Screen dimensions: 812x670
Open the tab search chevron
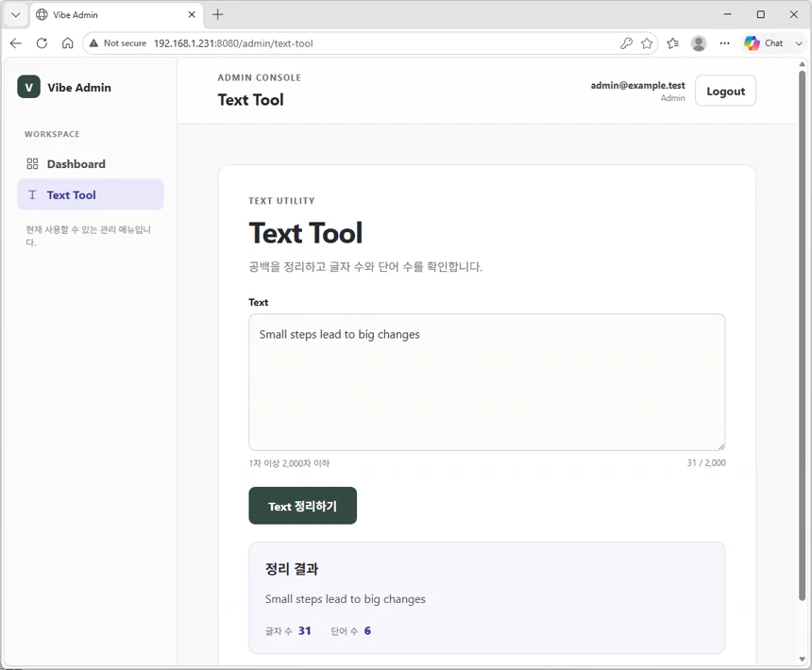[x=16, y=14]
